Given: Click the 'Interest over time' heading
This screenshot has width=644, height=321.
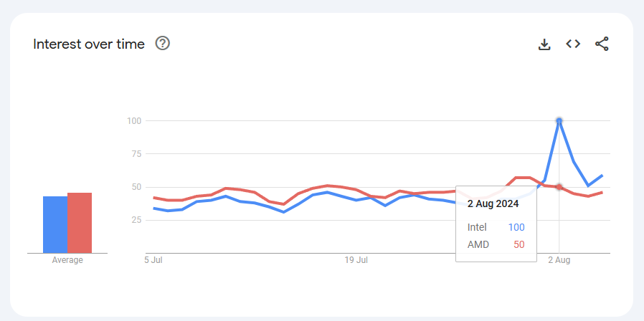Looking at the screenshot, I should (x=89, y=44).
